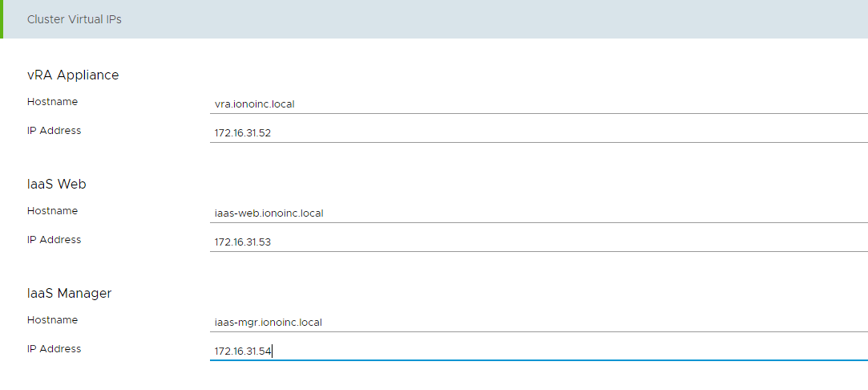Click the IP Address label under vRA Appliance
The width and height of the screenshot is (868, 390).
click(54, 131)
